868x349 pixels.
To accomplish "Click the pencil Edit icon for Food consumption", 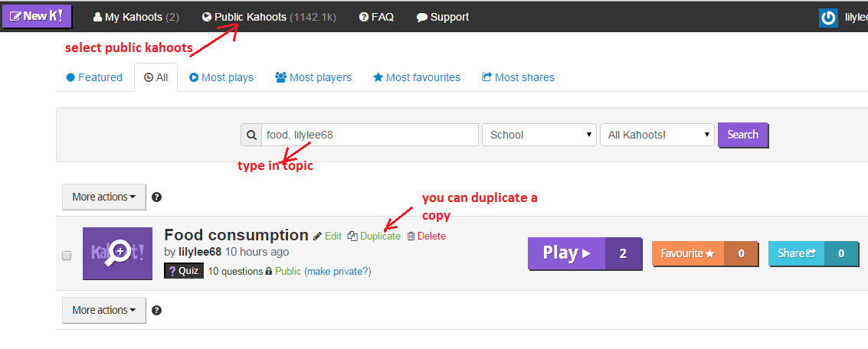I will tap(317, 236).
